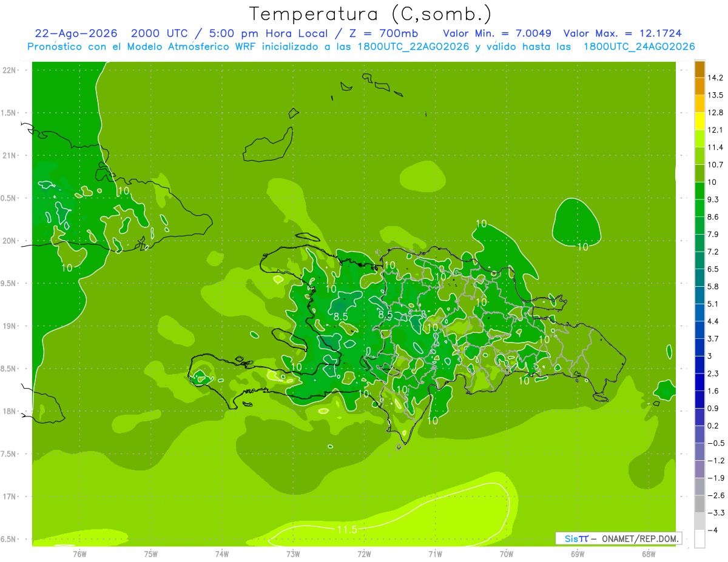This screenshot has width=728, height=562.
Task: Click the title 'Temperatura (C,somb.)'
Action: pos(371,14)
